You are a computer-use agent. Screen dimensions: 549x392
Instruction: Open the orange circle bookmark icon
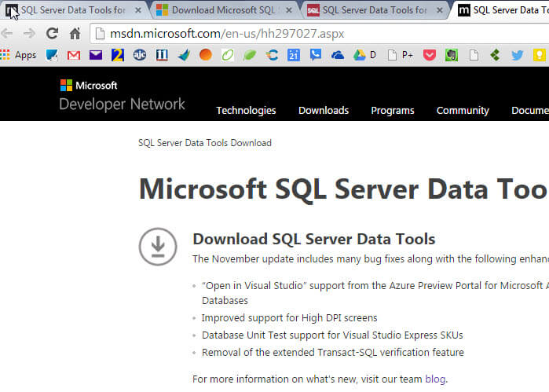[206, 55]
